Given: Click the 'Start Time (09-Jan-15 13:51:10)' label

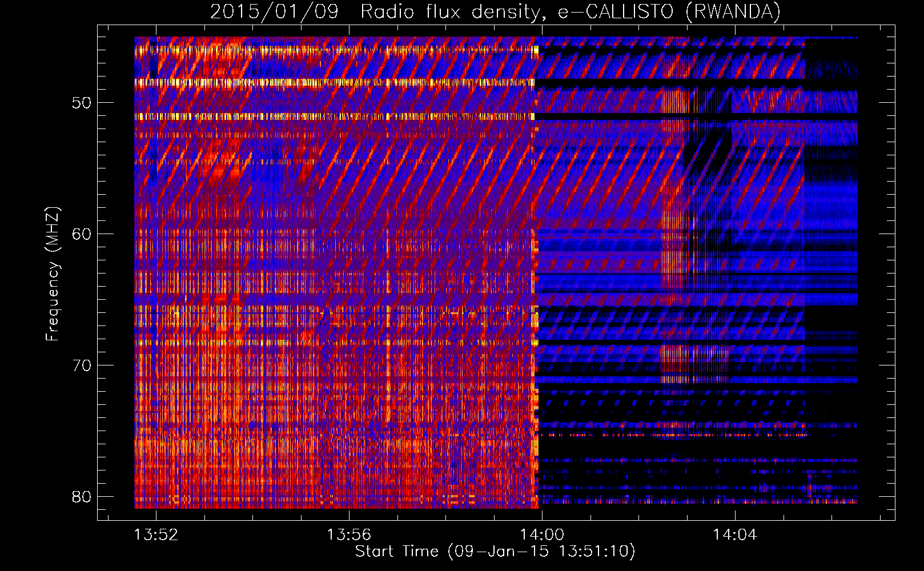Looking at the screenshot, I should pyautogui.click(x=495, y=552).
